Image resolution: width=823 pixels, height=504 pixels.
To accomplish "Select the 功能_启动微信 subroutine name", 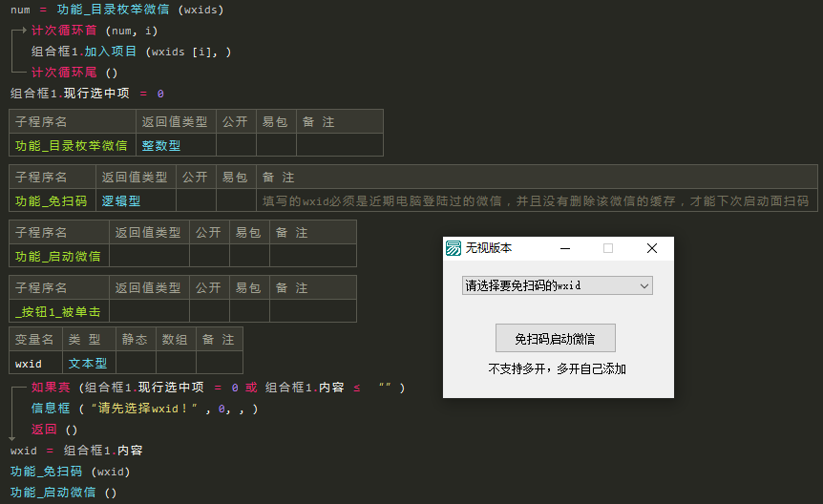I will 57,256.
